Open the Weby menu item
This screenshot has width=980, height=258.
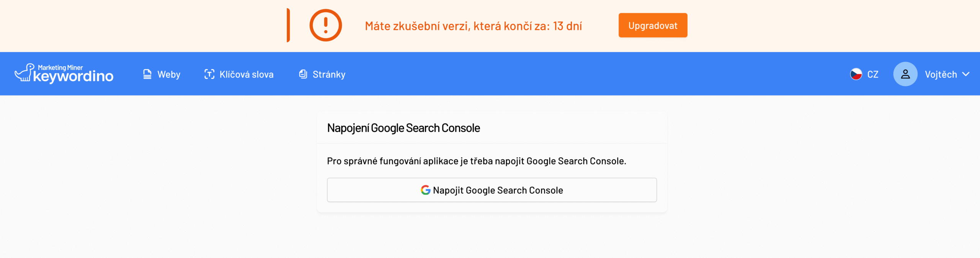(x=161, y=74)
